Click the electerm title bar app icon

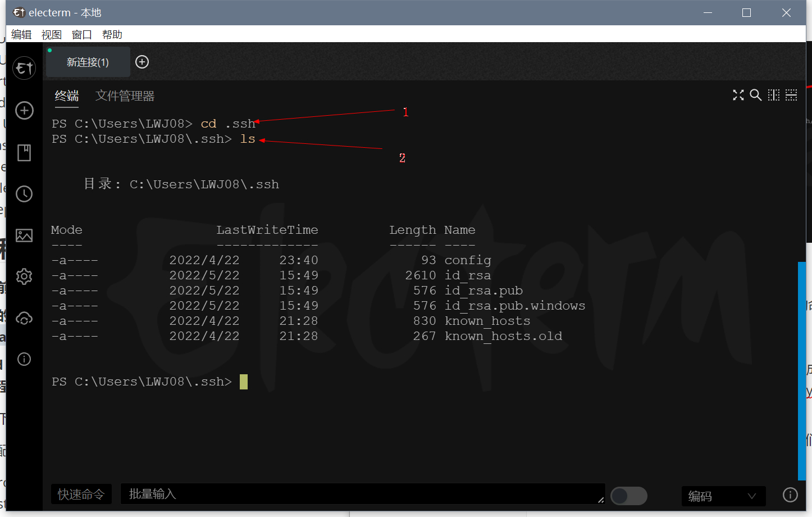19,12
